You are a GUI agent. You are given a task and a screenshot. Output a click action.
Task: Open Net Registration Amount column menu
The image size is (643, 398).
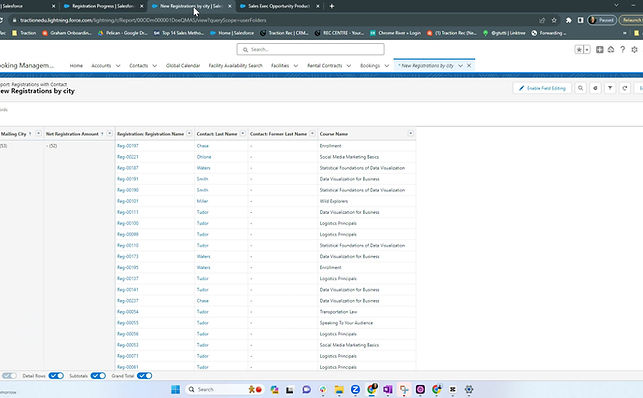point(109,133)
